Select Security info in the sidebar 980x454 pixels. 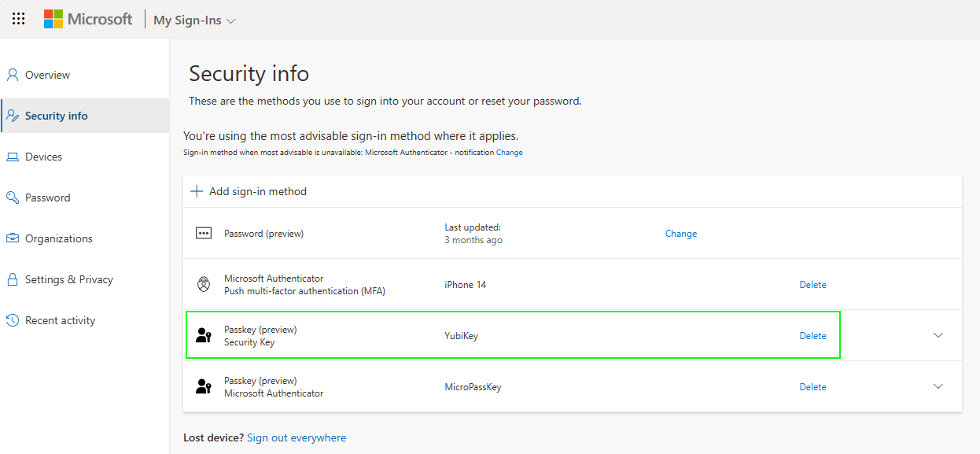pyautogui.click(x=85, y=116)
